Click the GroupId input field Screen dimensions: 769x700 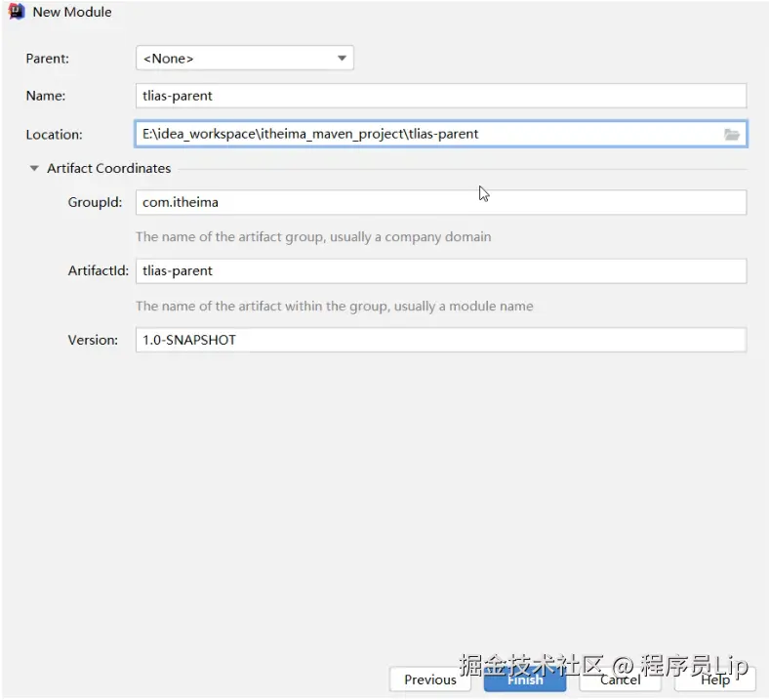[441, 203]
